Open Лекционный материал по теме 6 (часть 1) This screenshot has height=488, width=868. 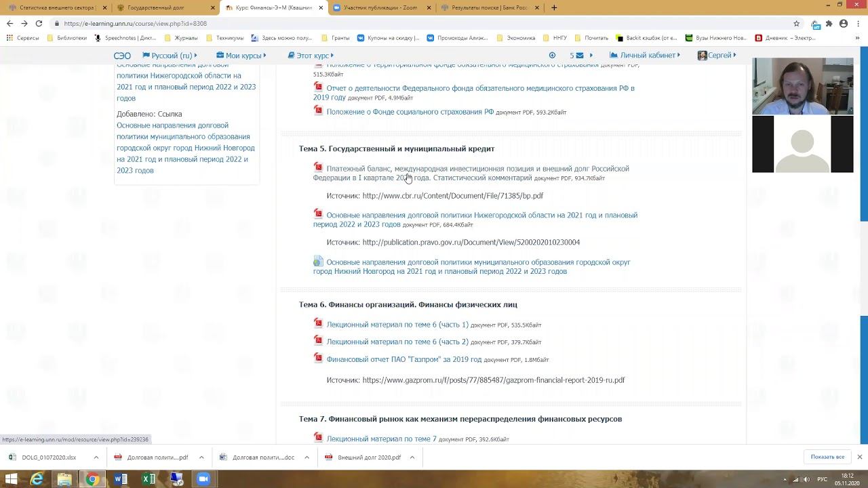(x=397, y=325)
